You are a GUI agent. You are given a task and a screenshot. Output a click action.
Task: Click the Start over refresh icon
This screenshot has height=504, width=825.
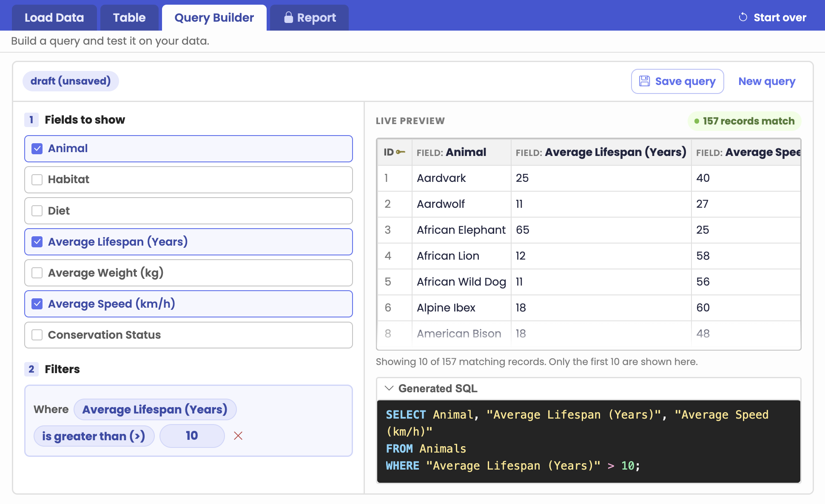(743, 17)
